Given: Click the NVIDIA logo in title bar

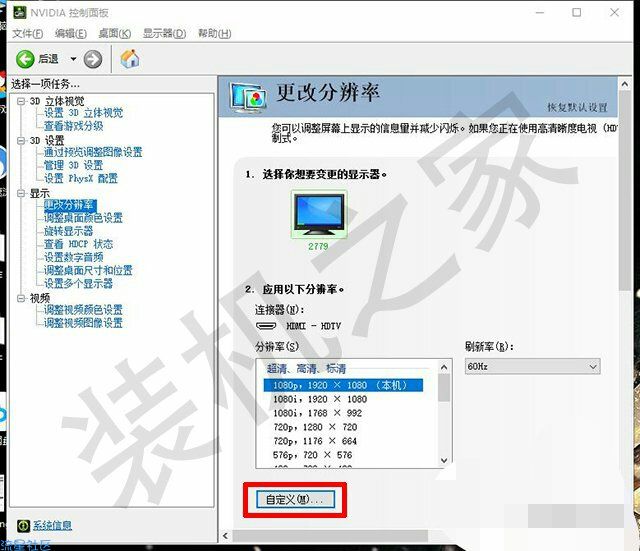Looking at the screenshot, I should point(19,13).
